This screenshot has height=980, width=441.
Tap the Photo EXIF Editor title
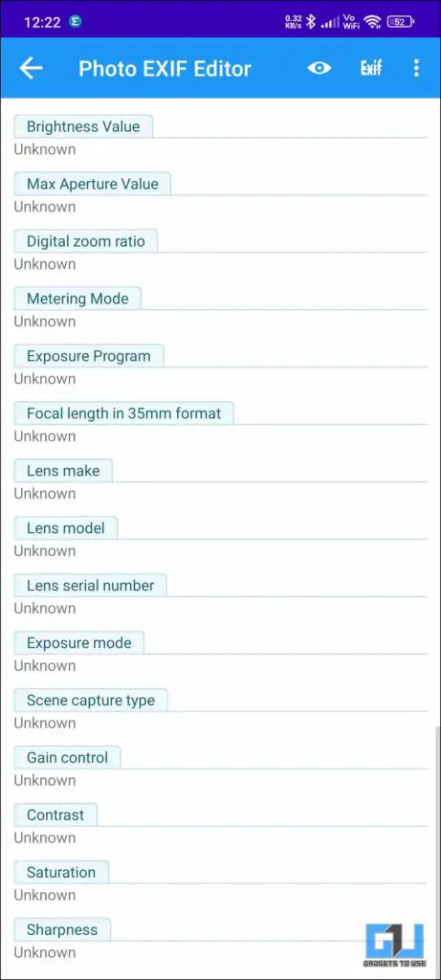165,69
